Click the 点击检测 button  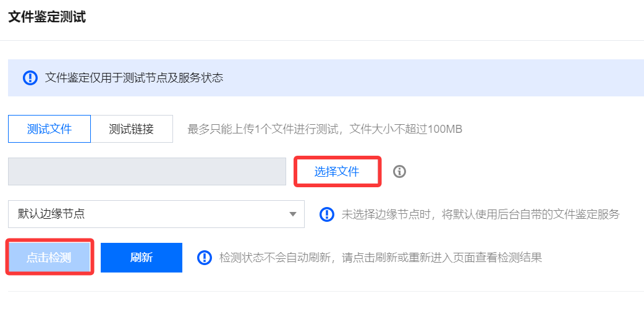click(49, 258)
